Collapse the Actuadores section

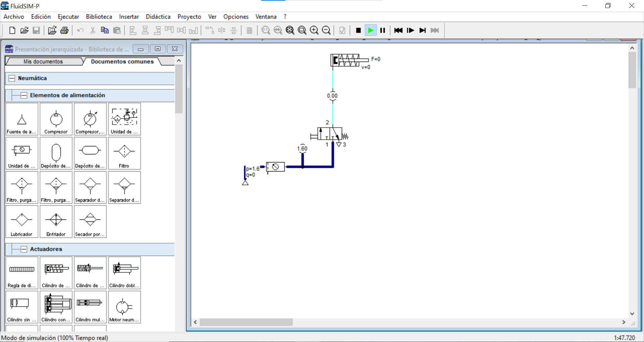point(24,249)
